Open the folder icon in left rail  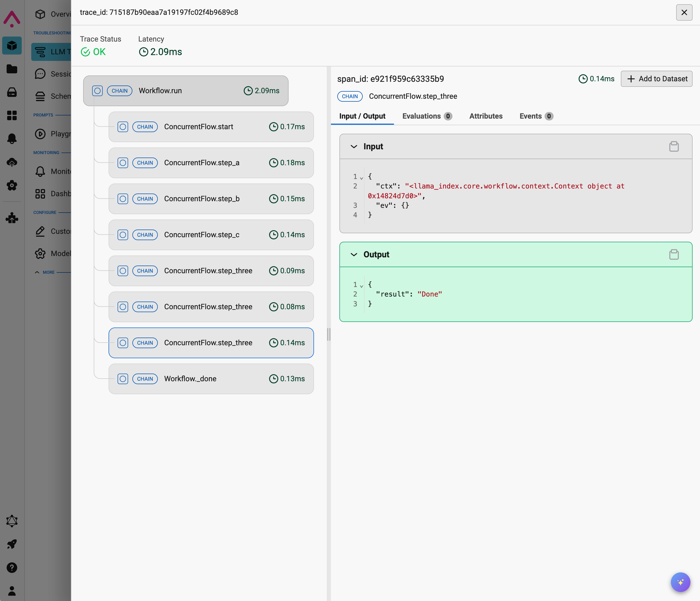tap(12, 69)
